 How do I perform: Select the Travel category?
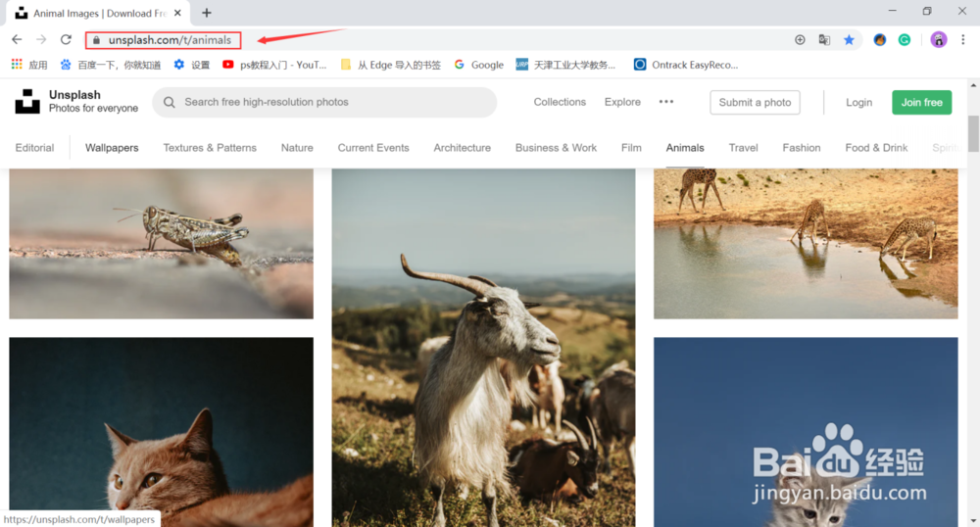[743, 148]
